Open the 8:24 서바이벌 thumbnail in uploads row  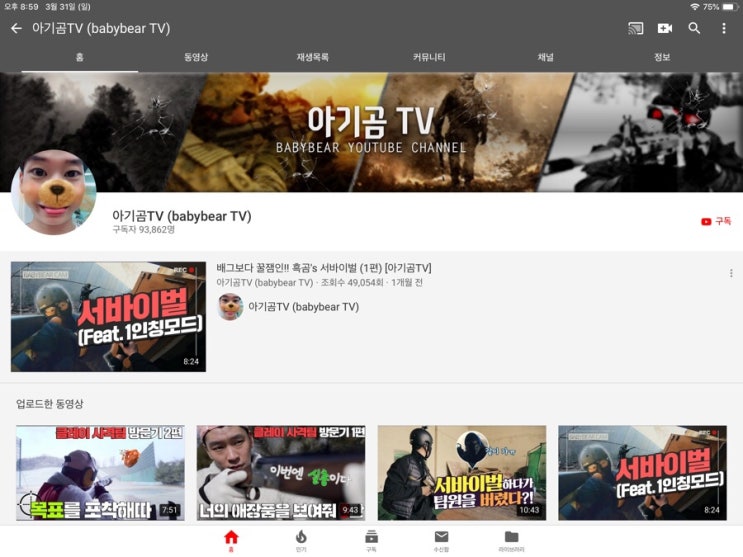pyautogui.click(x=643, y=473)
